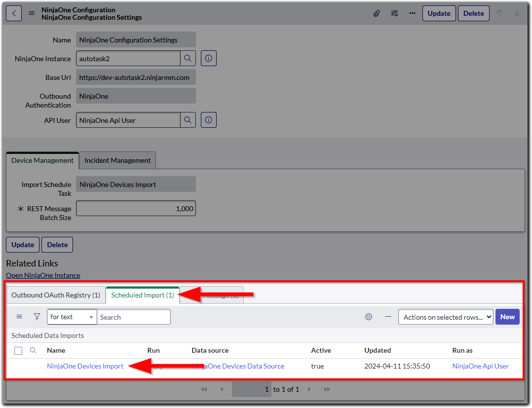Open the personalize list columns gear icon
The height and width of the screenshot is (408, 532).
click(x=368, y=317)
